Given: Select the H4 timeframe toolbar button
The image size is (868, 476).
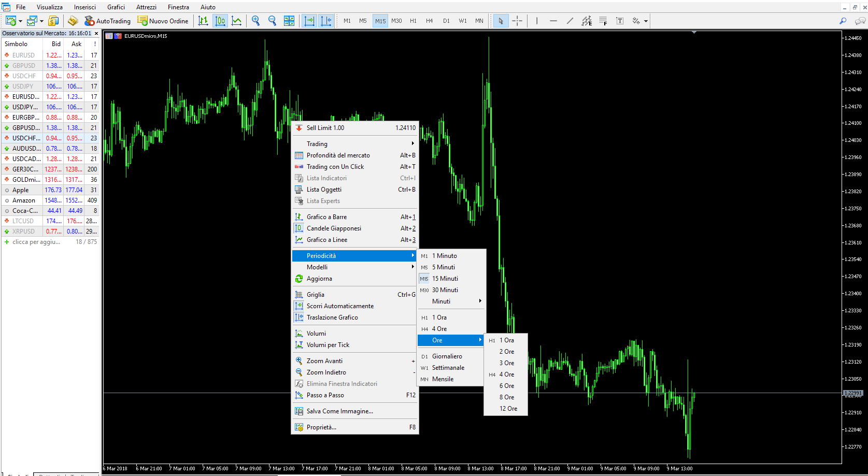Looking at the screenshot, I should pyautogui.click(x=430, y=21).
